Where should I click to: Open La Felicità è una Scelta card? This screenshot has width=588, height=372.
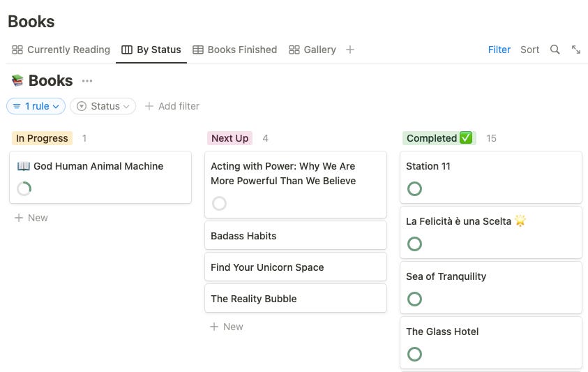click(x=491, y=232)
